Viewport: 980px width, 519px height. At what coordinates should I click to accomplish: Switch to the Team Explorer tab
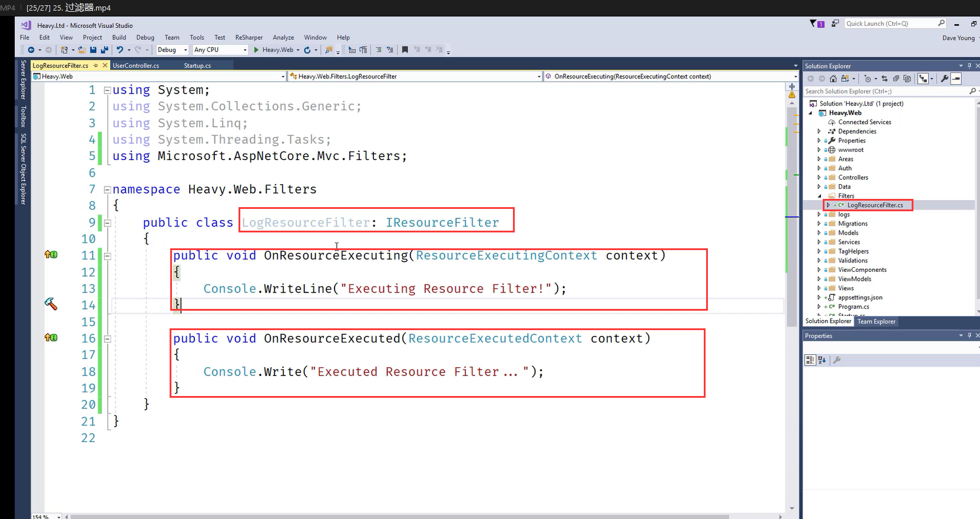(x=876, y=321)
